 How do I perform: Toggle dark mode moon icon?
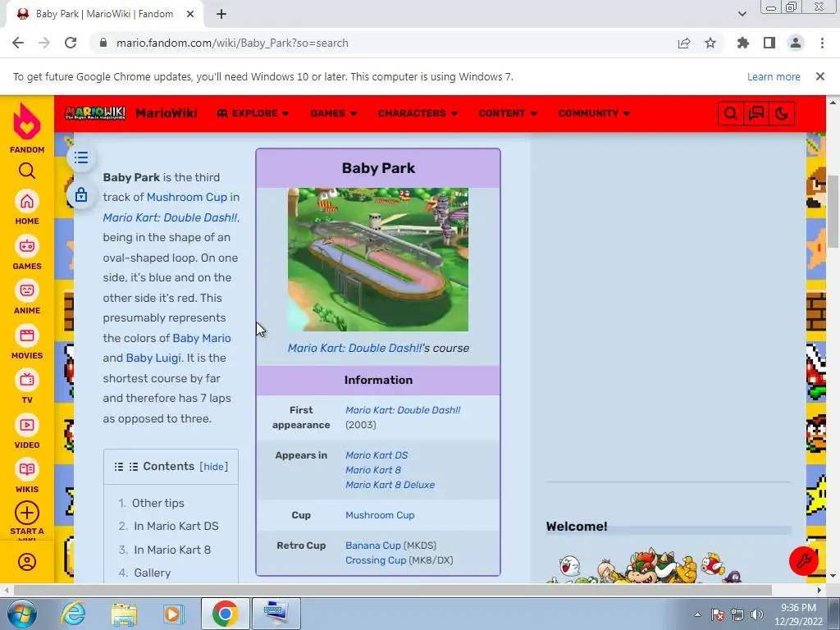coord(782,113)
